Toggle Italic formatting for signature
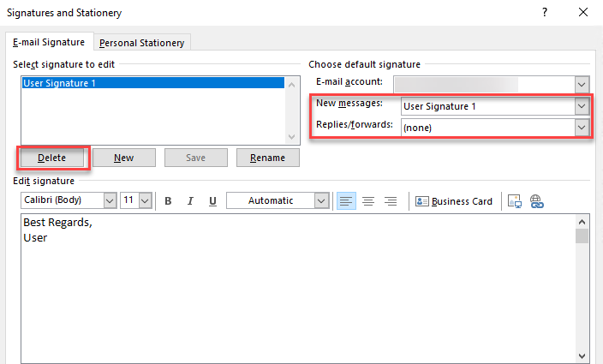 click(190, 200)
